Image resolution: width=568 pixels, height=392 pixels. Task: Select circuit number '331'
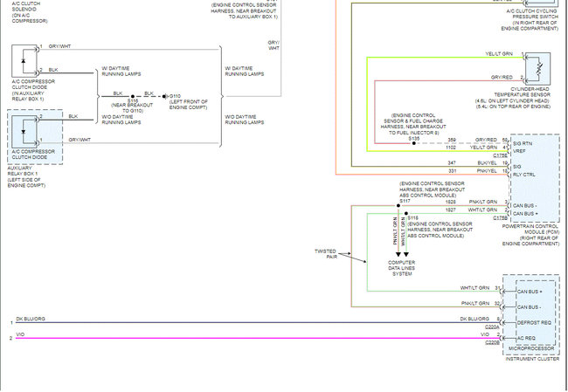pyautogui.click(x=452, y=171)
